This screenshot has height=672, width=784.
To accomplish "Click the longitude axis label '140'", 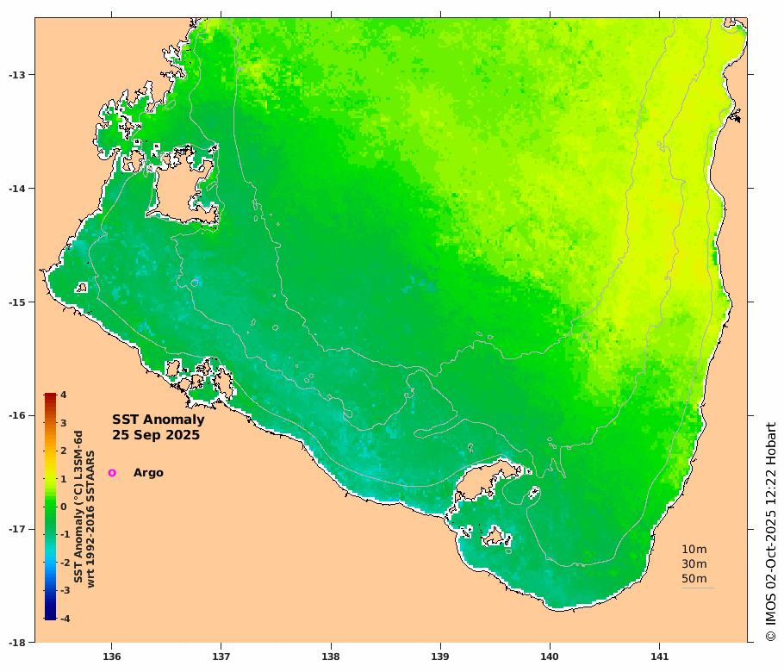I will 550,656.
